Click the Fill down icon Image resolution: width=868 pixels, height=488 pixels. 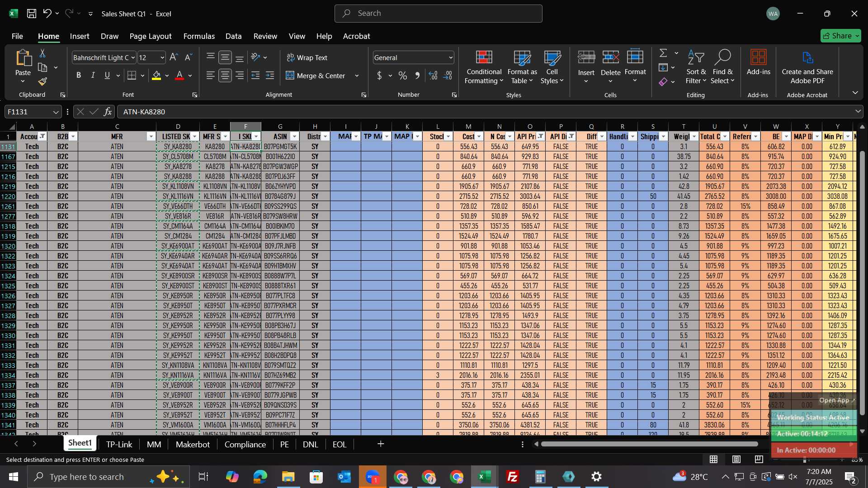pos(663,67)
